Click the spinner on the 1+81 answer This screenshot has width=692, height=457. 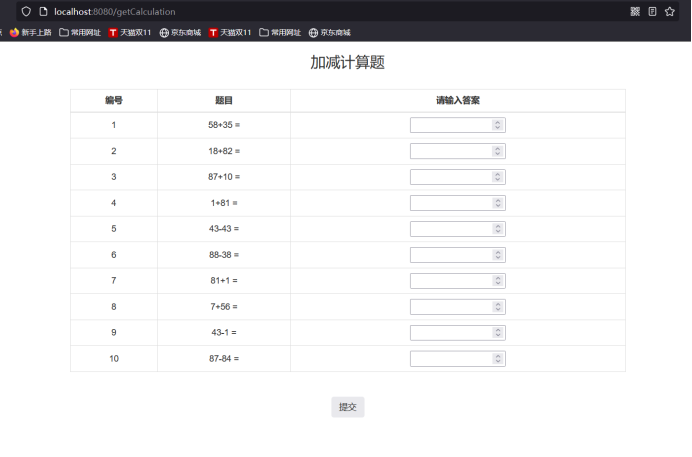point(498,203)
